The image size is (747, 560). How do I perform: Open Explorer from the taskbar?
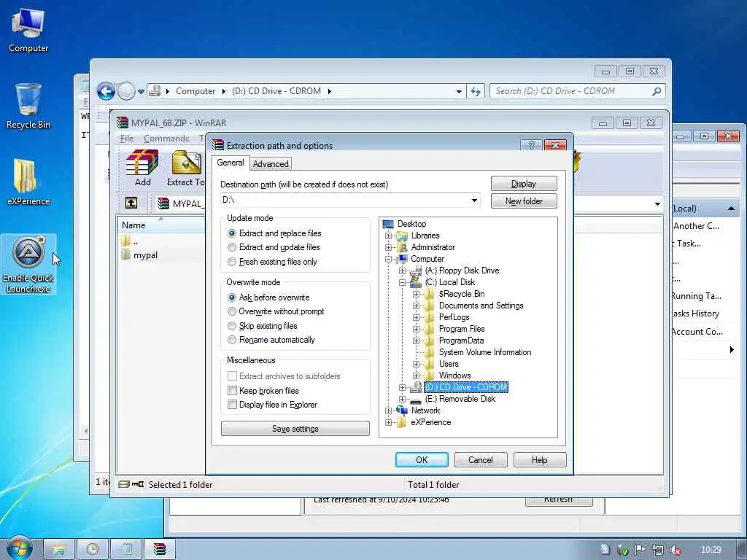[58, 550]
